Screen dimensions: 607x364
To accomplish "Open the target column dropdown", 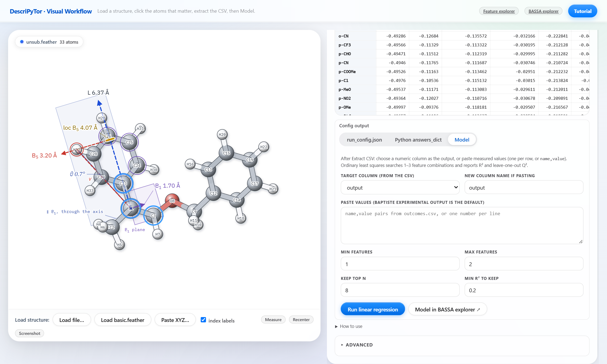I will pos(400,187).
